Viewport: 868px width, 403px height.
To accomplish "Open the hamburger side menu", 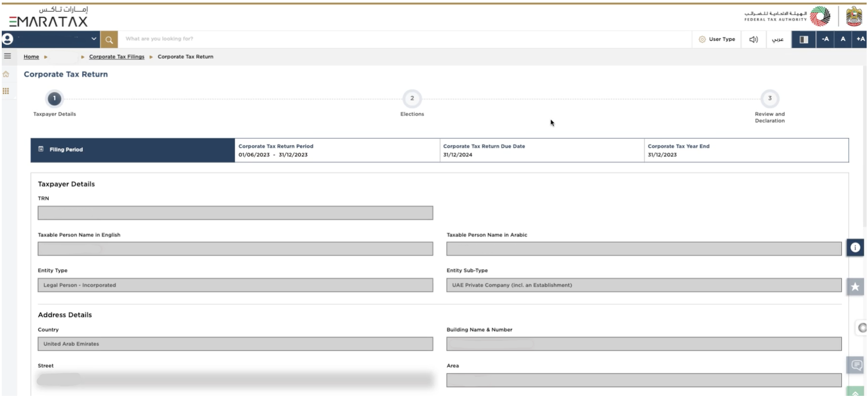I will (x=8, y=56).
